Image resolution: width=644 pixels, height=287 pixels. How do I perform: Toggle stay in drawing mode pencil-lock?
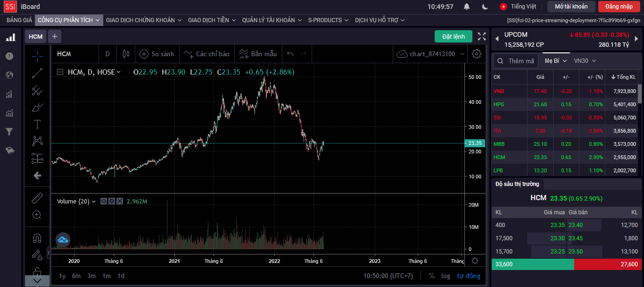[37, 254]
